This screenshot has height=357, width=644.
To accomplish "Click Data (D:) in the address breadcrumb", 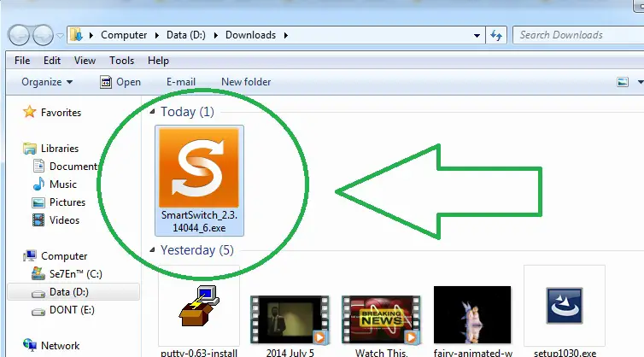I will 186,35.
